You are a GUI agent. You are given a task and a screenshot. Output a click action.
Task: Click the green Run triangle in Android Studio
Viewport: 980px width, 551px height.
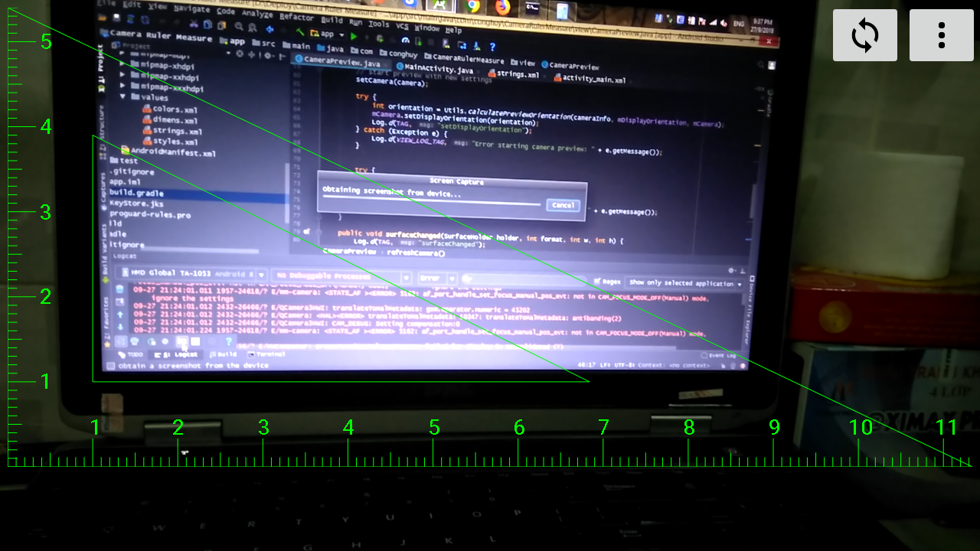pos(354,35)
